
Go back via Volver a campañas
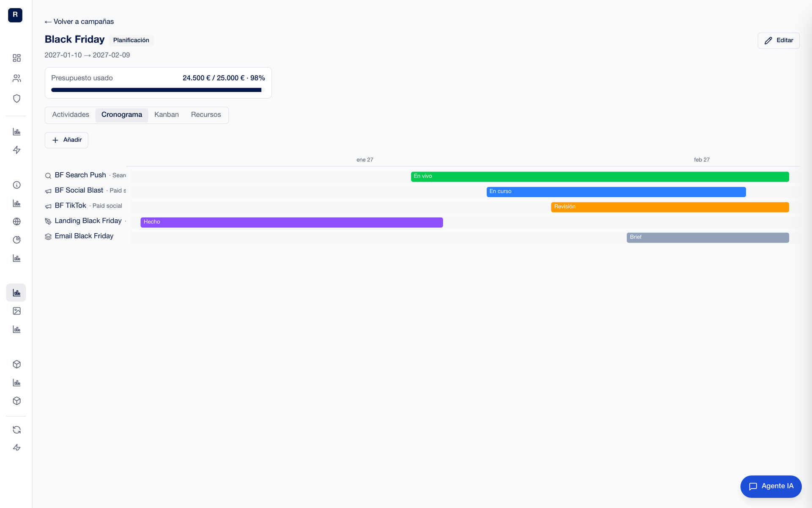[x=79, y=22]
